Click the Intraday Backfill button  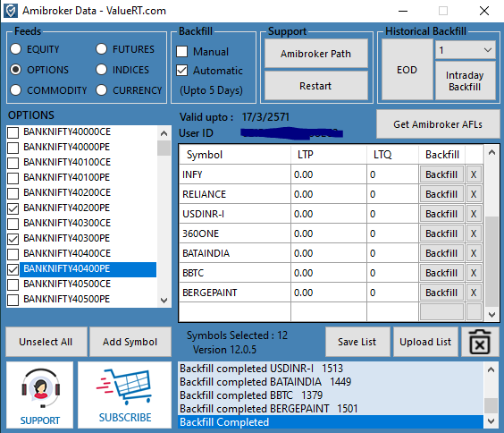[x=465, y=81]
